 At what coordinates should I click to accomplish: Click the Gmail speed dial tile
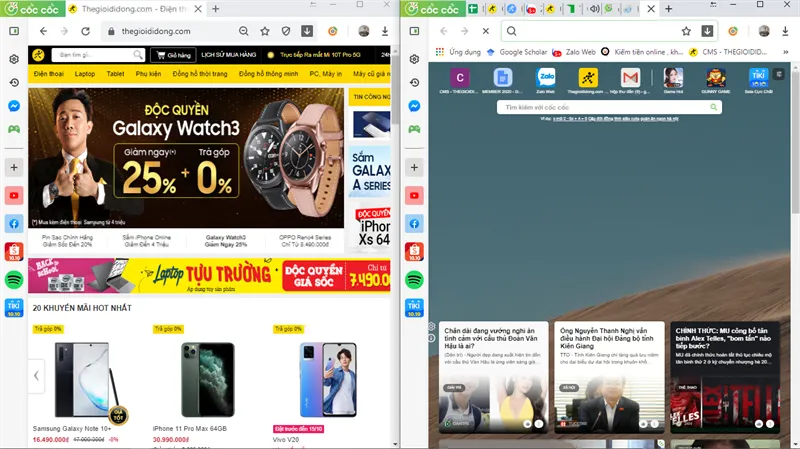coord(630,78)
